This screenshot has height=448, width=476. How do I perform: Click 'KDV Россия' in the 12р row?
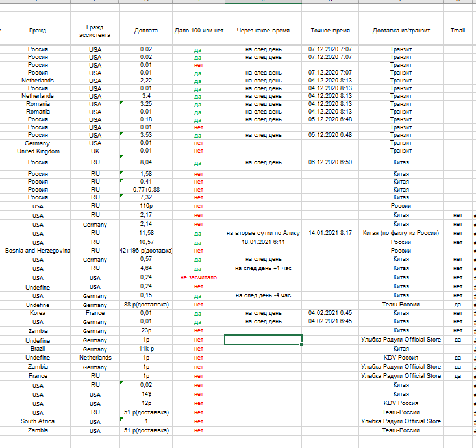(401, 403)
